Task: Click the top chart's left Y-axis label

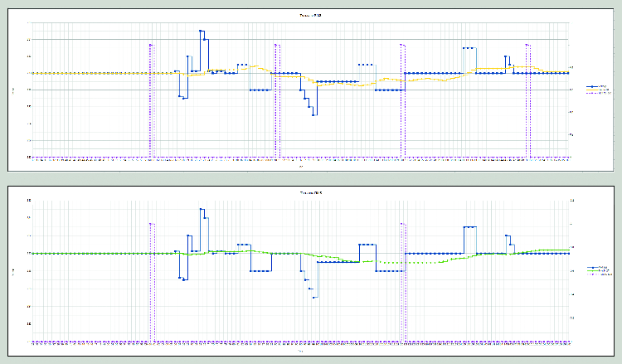Action: click(14, 90)
